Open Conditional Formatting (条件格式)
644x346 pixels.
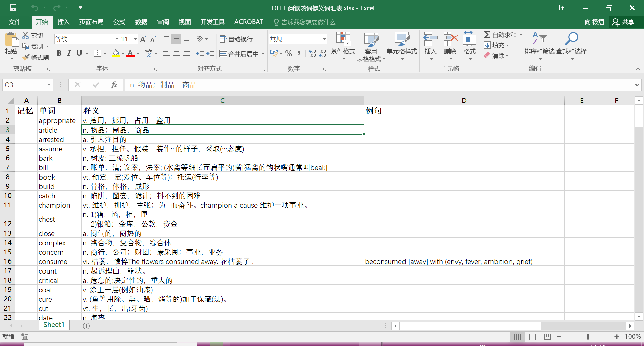[343, 46]
